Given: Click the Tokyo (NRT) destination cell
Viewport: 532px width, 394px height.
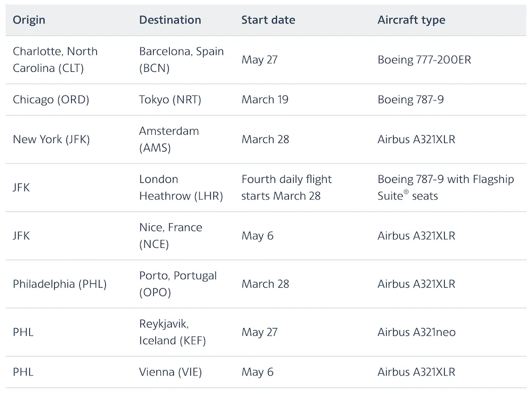Looking at the screenshot, I should (170, 99).
